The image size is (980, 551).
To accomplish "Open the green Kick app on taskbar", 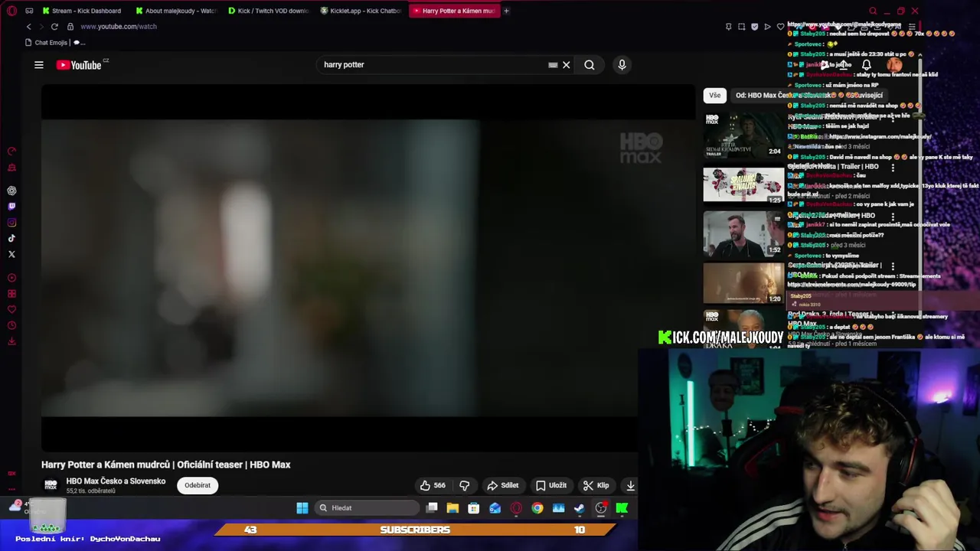I will tap(622, 508).
